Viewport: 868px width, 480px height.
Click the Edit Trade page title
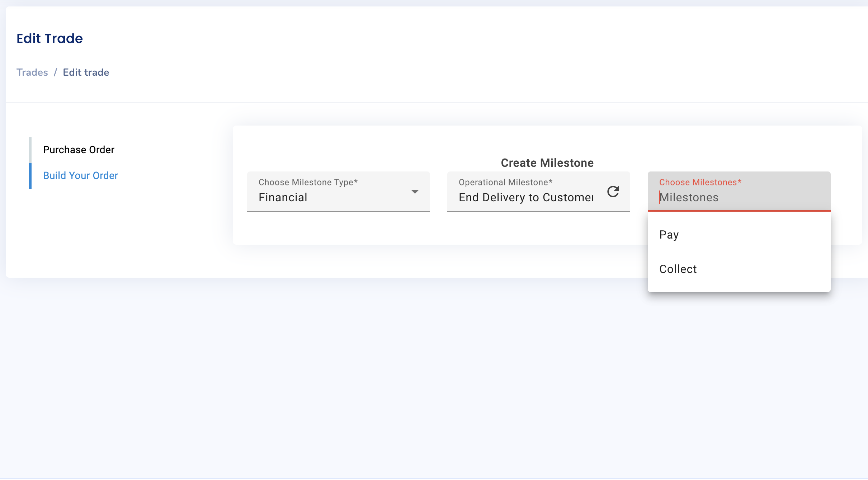(x=49, y=38)
